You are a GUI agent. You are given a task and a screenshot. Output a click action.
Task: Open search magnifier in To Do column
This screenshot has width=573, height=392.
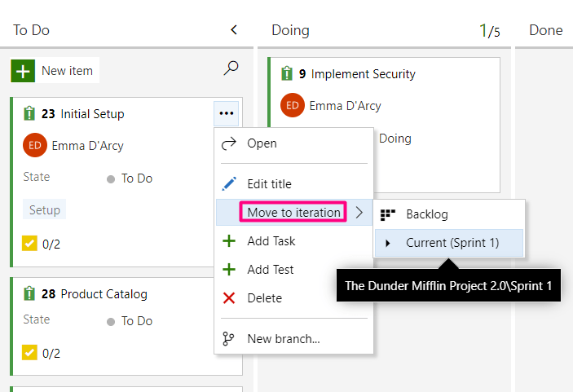(231, 70)
